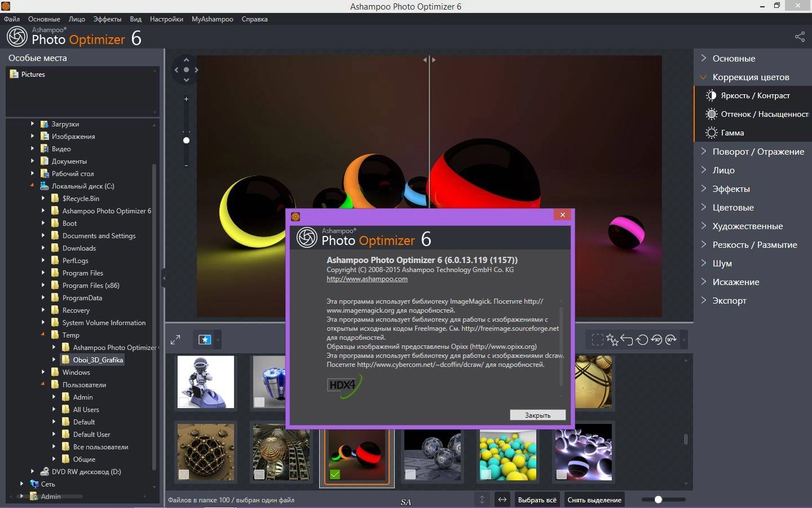Screen dimensions: 812x508
Task: Open the Вид menu
Action: click(136, 19)
